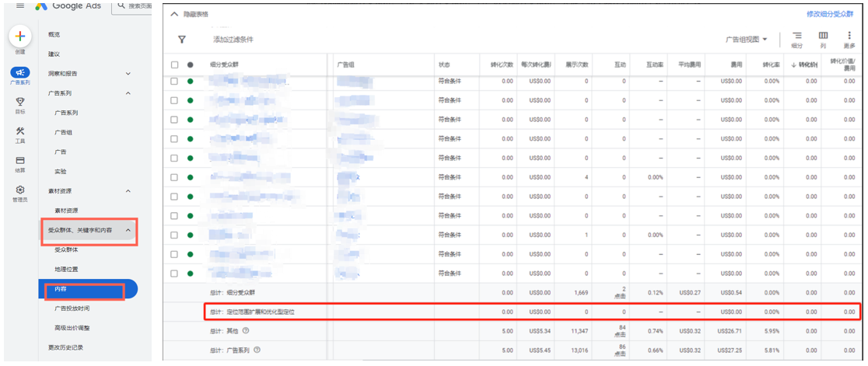
Task: Open the 广告组视图 dropdown
Action: [747, 40]
